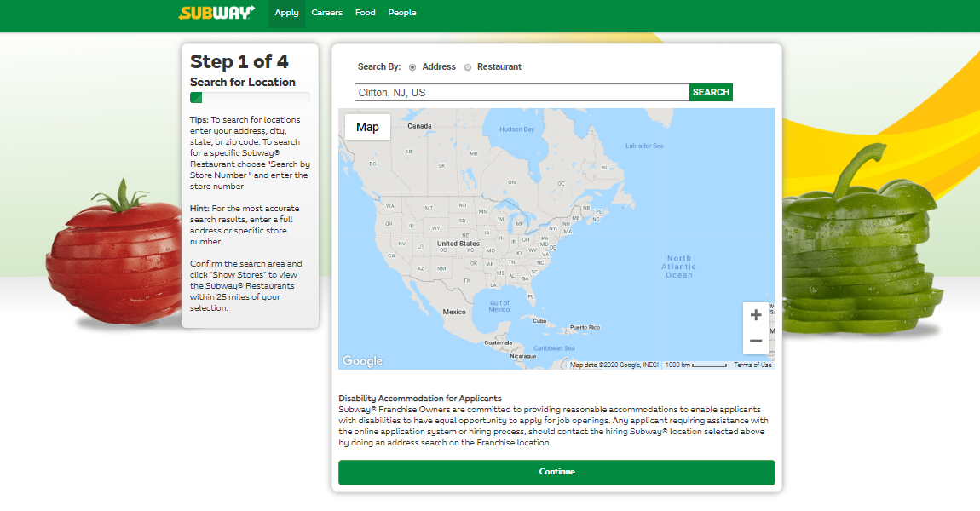Click the Caribbean Sea map label

[x=554, y=348]
